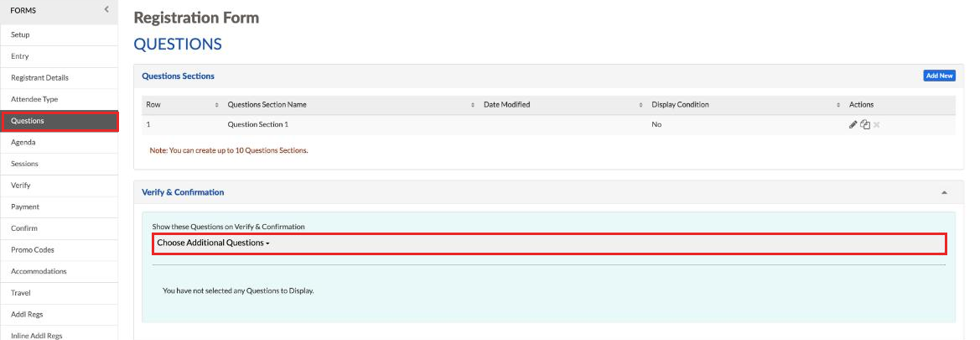Click the FORMS sidebar header label
This screenshot has width=980, height=340.
[x=23, y=11]
